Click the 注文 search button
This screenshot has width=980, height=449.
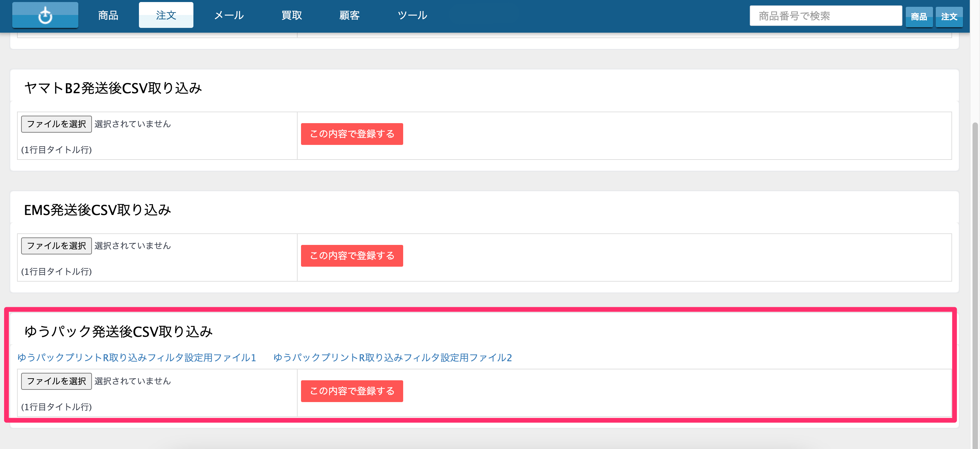pyautogui.click(x=949, y=17)
